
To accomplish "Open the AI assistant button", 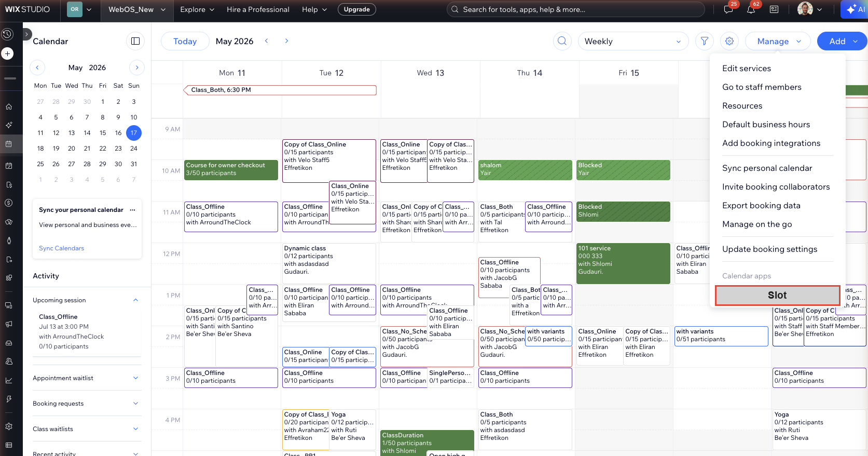I will tap(855, 9).
